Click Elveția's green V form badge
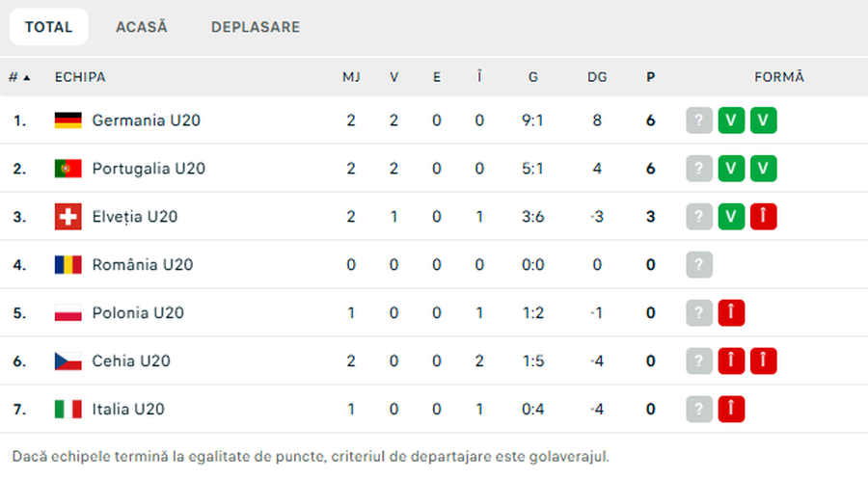 pos(731,217)
